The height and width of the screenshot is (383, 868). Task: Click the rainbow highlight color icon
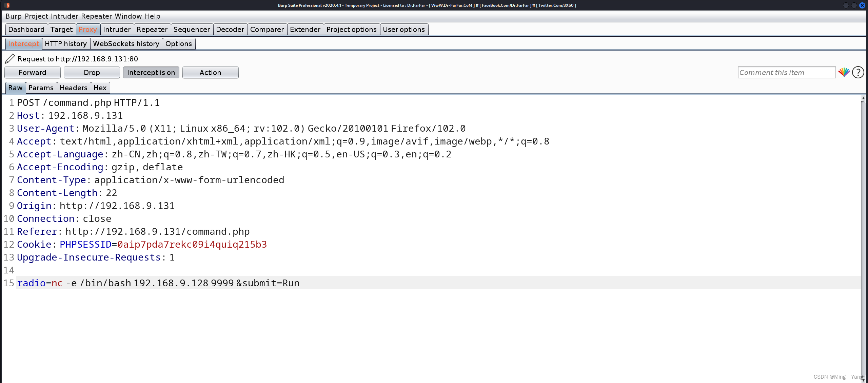tap(844, 72)
